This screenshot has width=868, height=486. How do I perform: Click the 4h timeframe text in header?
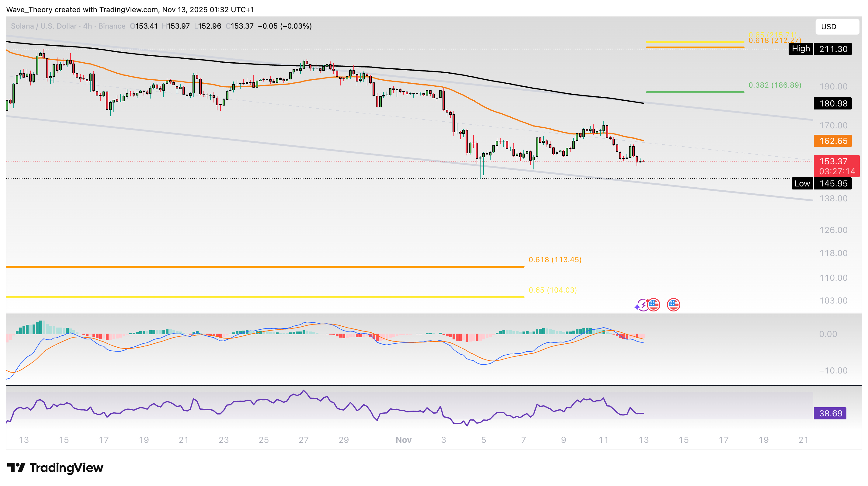pos(87,26)
